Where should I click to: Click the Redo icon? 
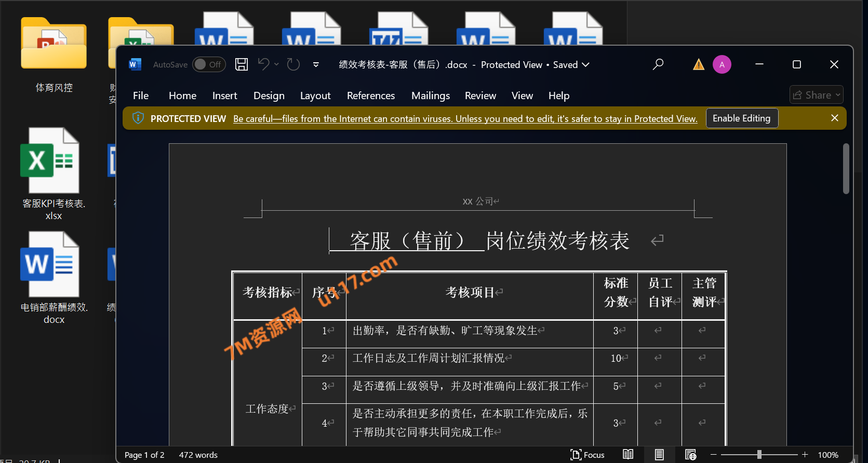293,64
